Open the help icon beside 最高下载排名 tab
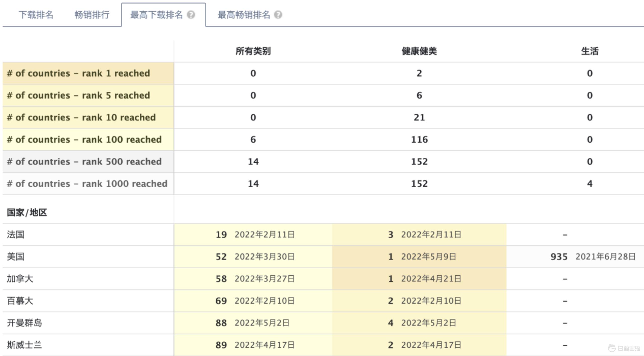Image resolution: width=644 pixels, height=356 pixels. pos(191,15)
